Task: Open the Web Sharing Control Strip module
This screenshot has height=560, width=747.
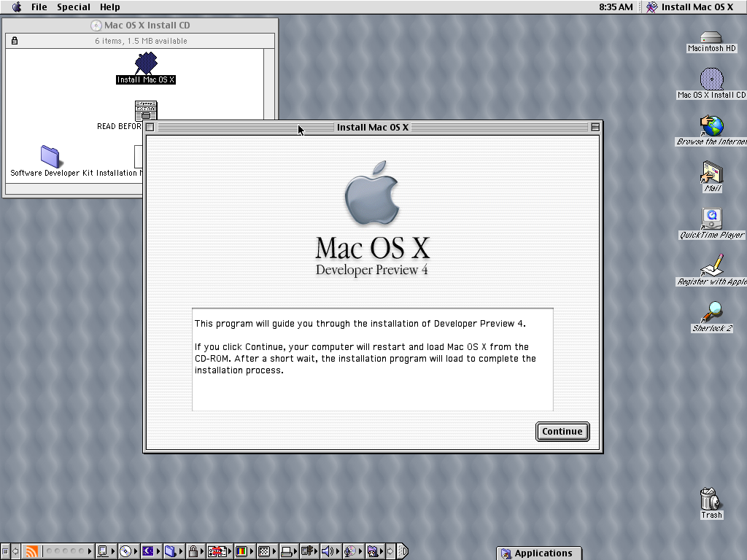Action: (375, 551)
